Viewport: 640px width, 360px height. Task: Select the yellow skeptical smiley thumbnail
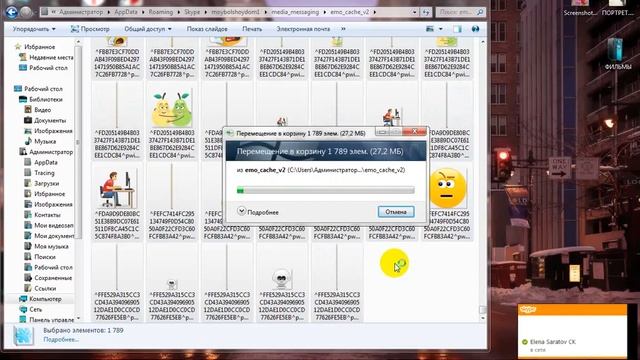click(447, 188)
